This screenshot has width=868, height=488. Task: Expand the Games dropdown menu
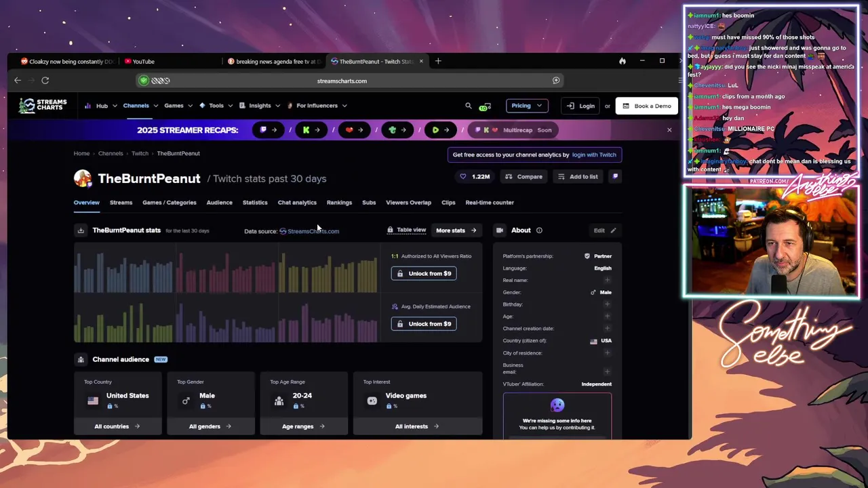(x=178, y=106)
